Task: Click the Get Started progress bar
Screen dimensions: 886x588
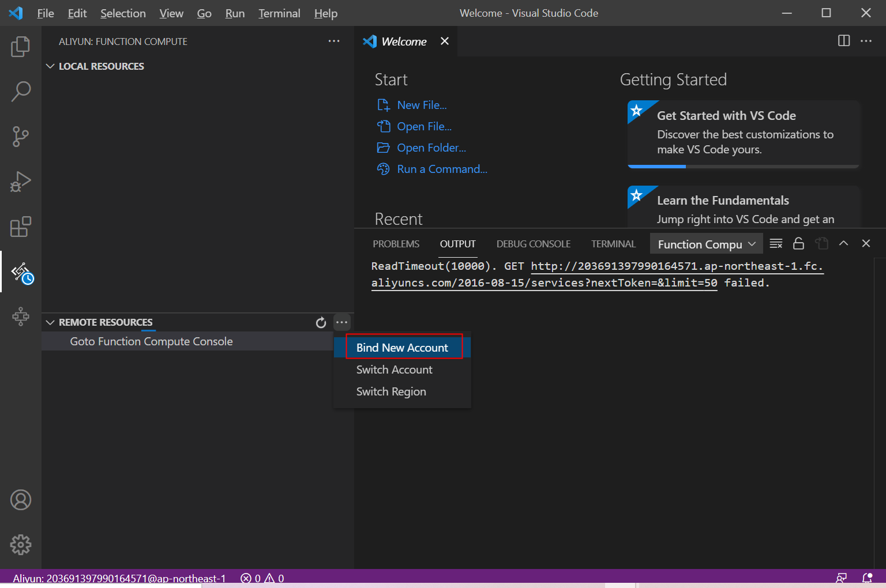Action: click(x=744, y=167)
